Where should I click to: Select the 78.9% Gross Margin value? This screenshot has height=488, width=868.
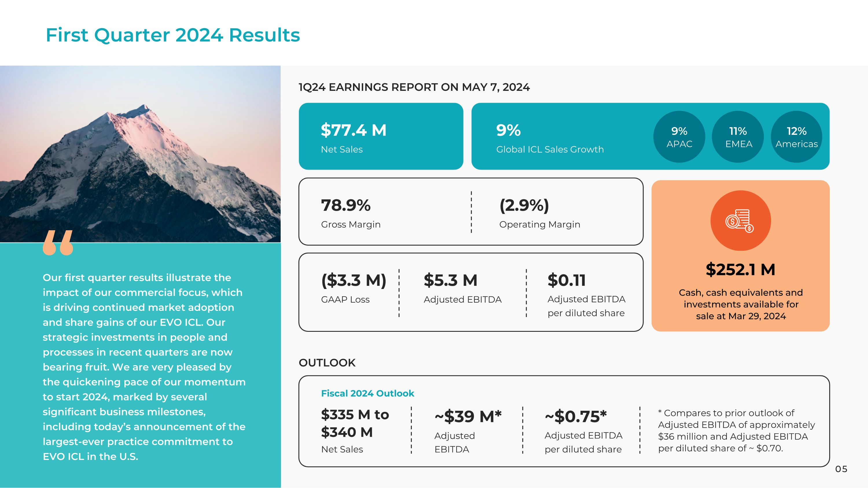pos(346,205)
